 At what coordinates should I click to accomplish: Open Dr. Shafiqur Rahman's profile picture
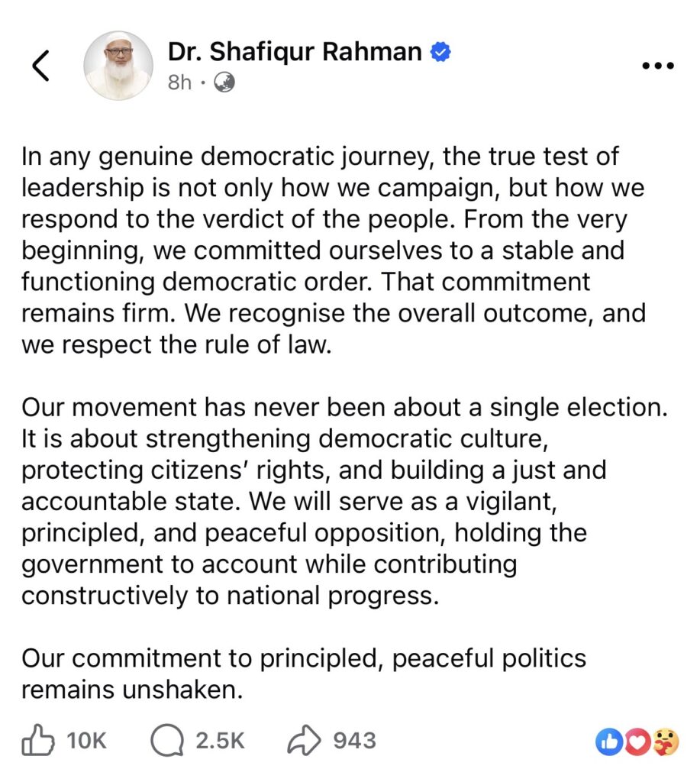118,66
